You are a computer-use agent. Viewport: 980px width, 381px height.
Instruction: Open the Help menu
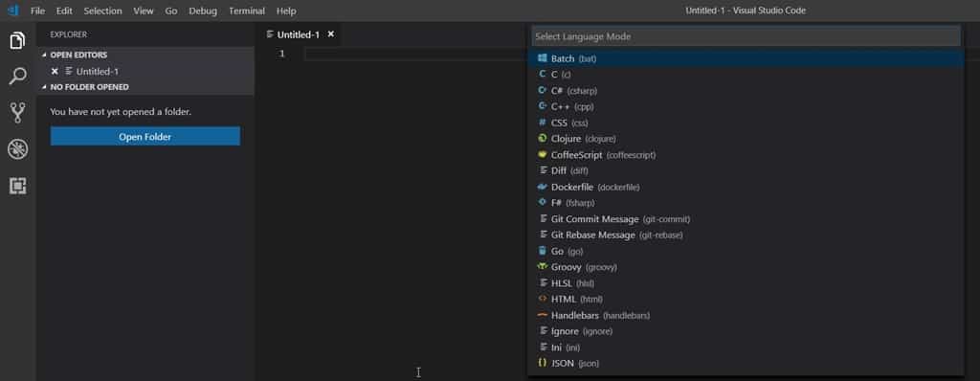[x=286, y=11]
